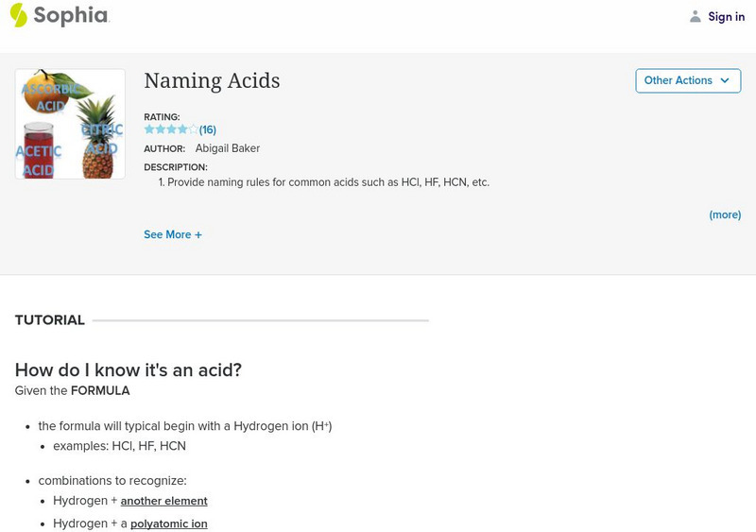Click the Sign in link
The width and height of the screenshot is (756, 532).
pyautogui.click(x=726, y=17)
